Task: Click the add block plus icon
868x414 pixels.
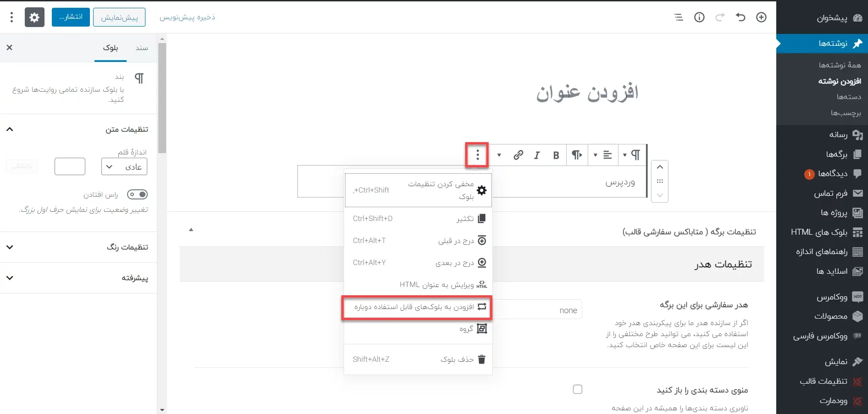Action: (x=761, y=17)
